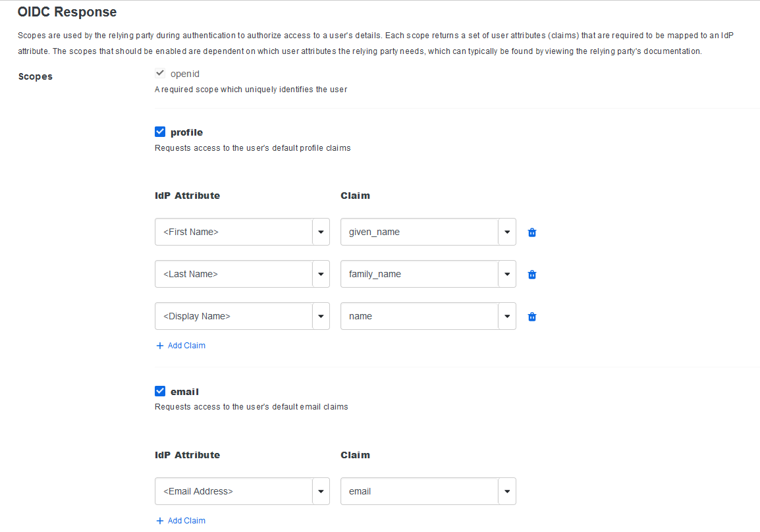Viewport: 760px width, 532px height.
Task: Open the Email Address attribute dropdown
Action: 321,491
